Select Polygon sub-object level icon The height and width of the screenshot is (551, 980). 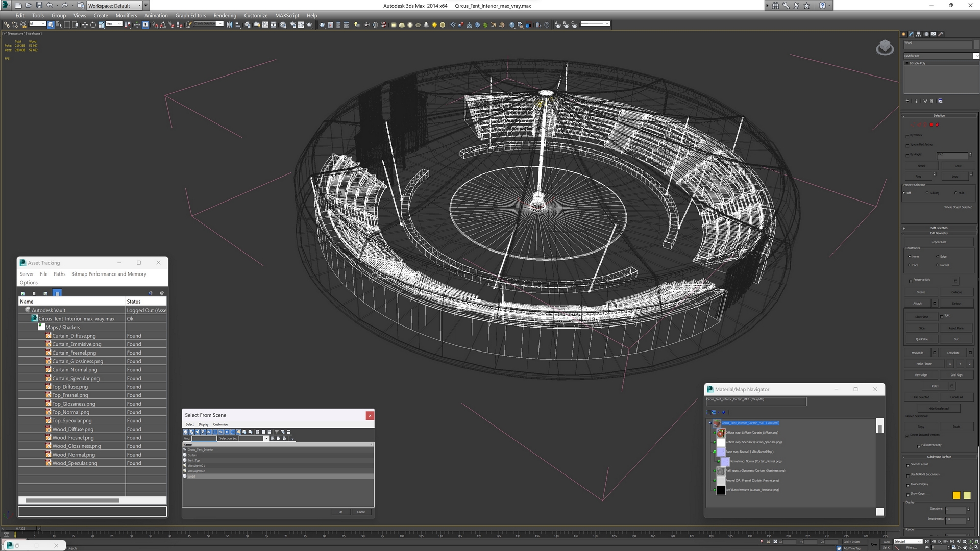(931, 124)
